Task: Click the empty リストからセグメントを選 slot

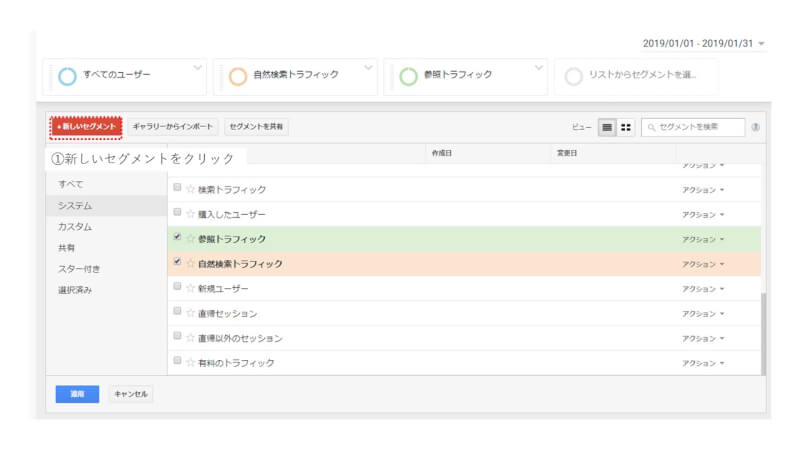Action: click(636, 77)
